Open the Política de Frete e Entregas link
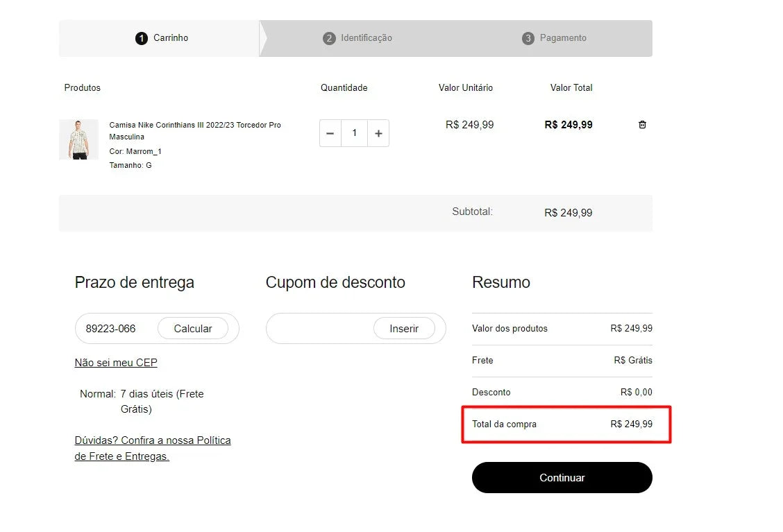Screen dimensions: 783x532 (x=153, y=448)
